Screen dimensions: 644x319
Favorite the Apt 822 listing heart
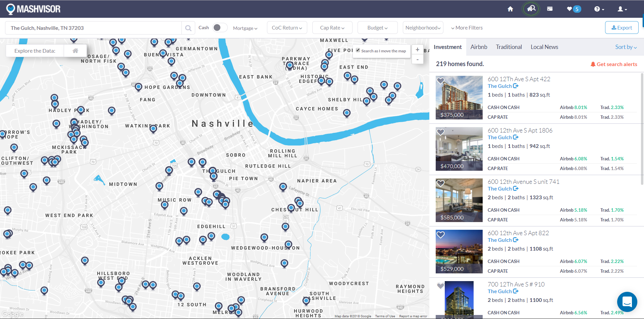(440, 235)
